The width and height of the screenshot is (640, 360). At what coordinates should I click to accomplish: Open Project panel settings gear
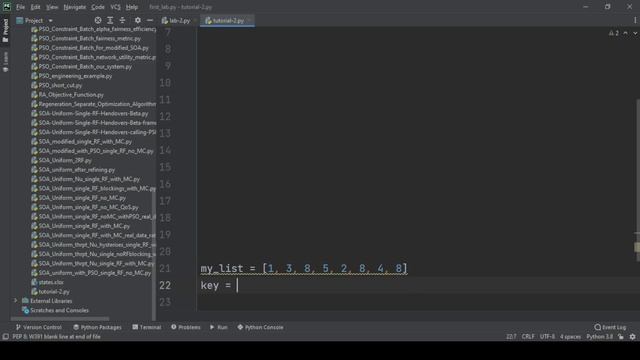point(138,20)
